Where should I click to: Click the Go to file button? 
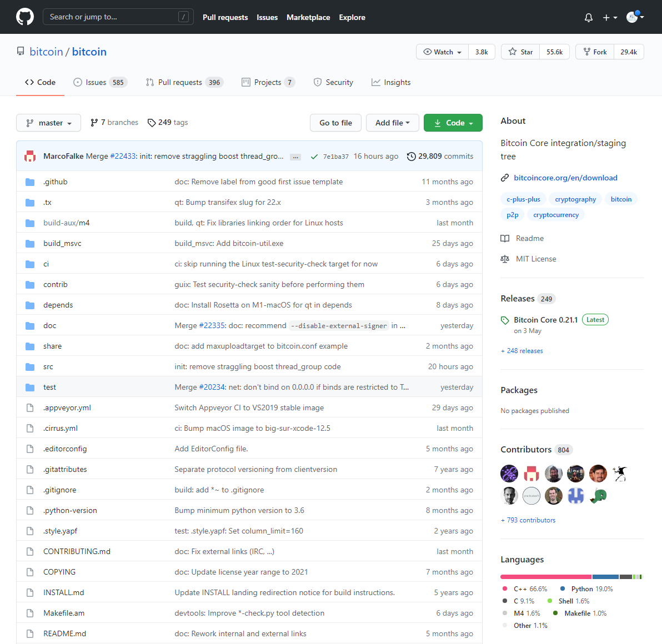click(x=335, y=123)
